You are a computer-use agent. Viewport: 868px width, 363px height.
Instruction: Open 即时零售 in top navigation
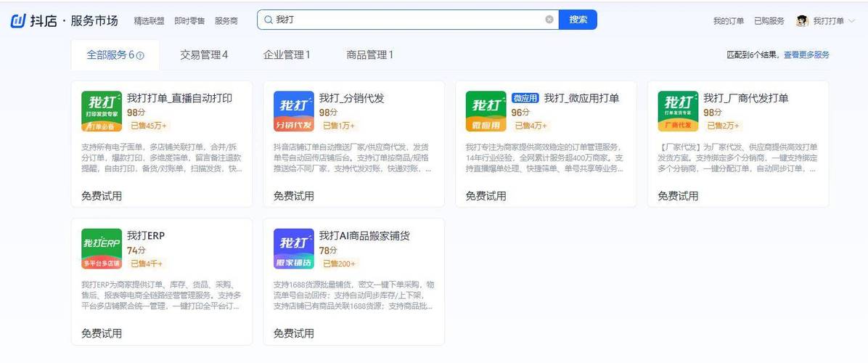[189, 21]
